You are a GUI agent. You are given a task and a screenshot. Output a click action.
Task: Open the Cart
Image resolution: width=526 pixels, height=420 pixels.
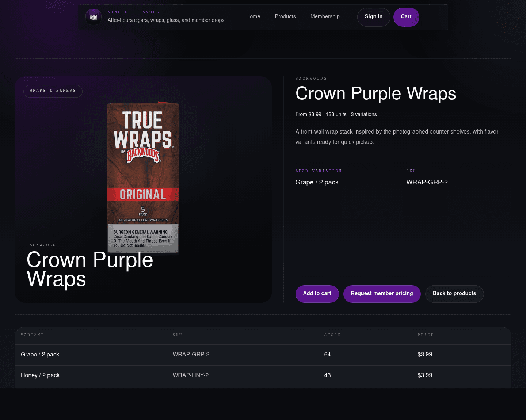pyautogui.click(x=406, y=17)
